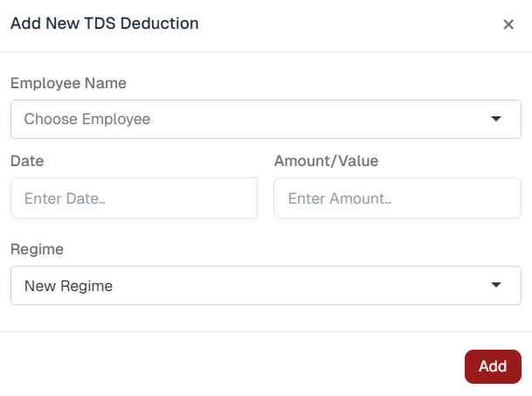
Task: Click the caret arrow in the Regime field
Action: [x=496, y=285]
